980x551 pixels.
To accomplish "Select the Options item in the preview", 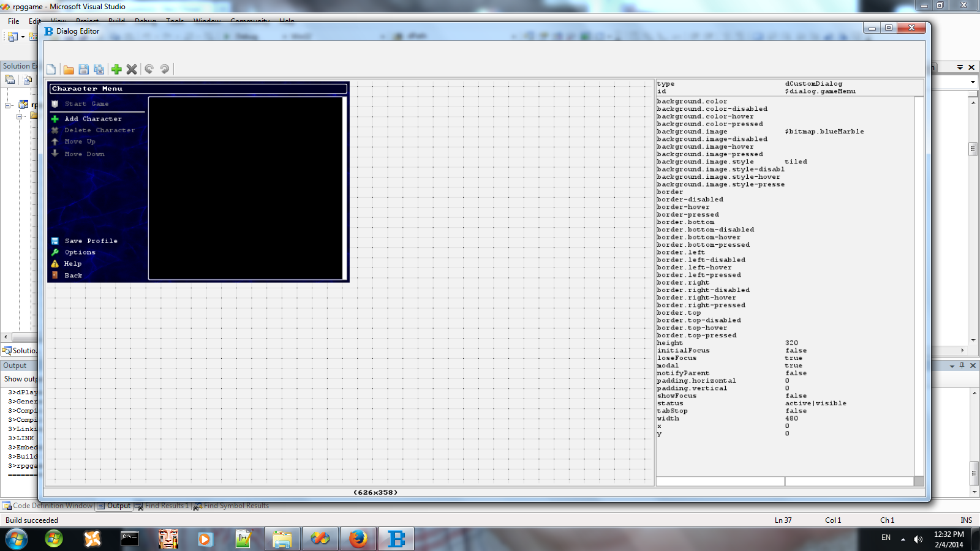I will 80,252.
